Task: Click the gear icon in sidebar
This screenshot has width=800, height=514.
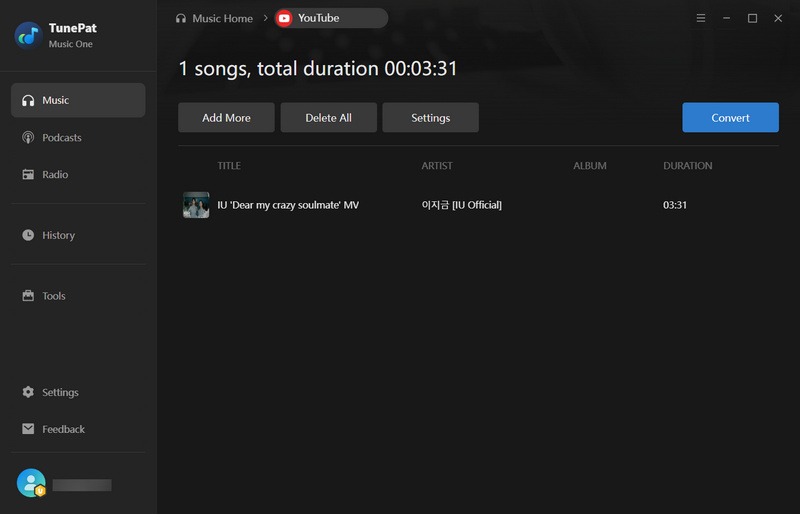Action: pyautogui.click(x=28, y=391)
